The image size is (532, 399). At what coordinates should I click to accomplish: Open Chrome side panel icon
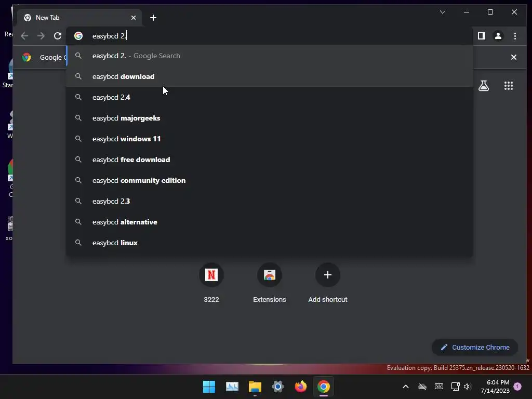(482, 36)
